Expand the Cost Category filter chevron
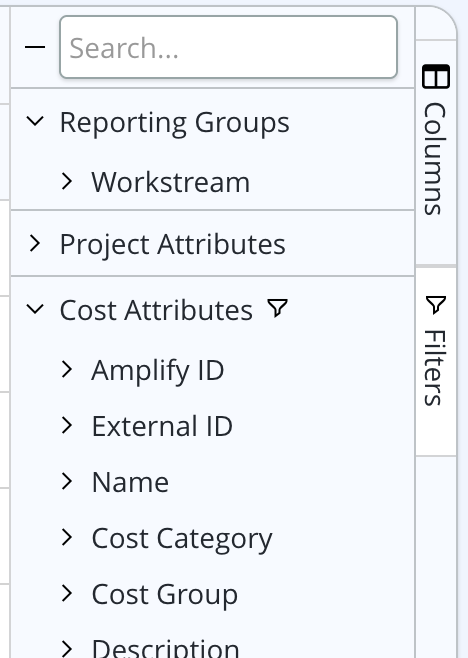468x658 pixels. [67, 537]
